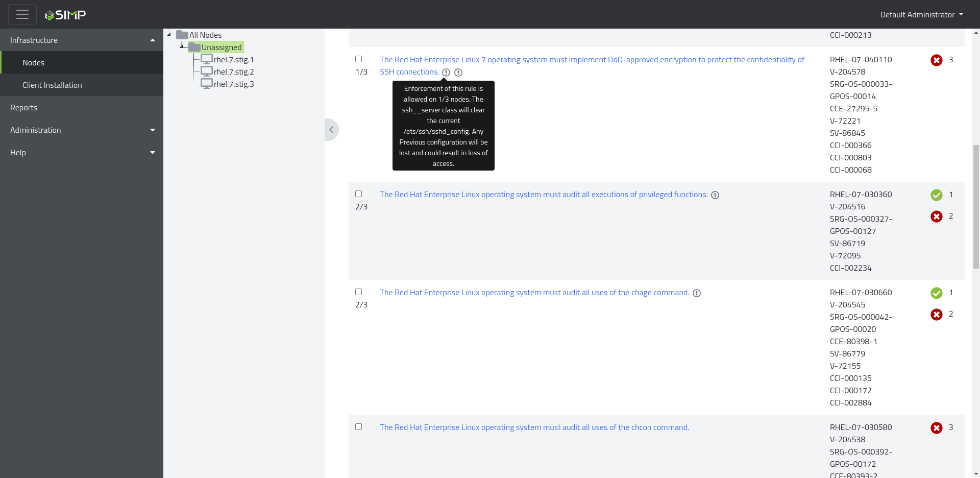Click the red failed icon for RHEL-07-030580
Viewport: 980px width, 478px height.
[937, 428]
